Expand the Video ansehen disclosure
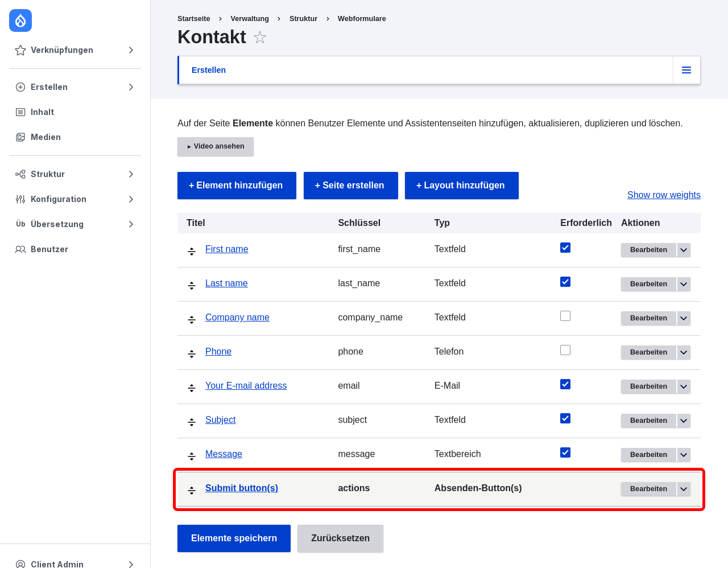728x568 pixels. point(216,146)
